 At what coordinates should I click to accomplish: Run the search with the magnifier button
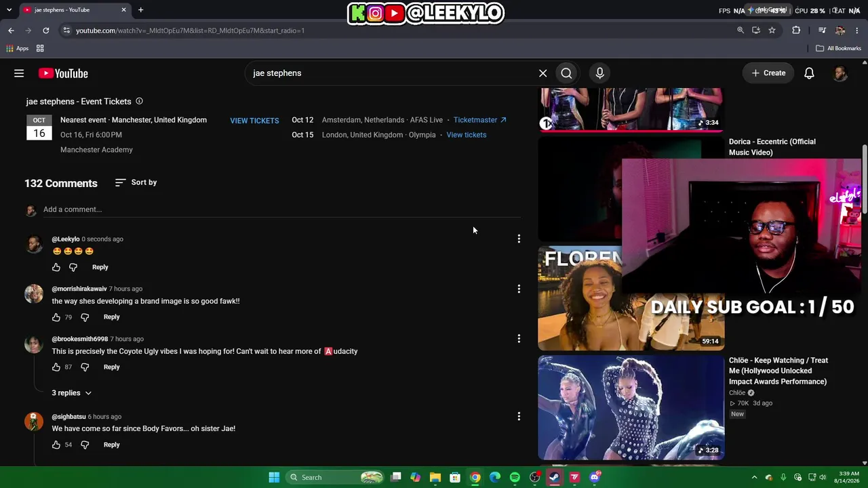click(566, 73)
